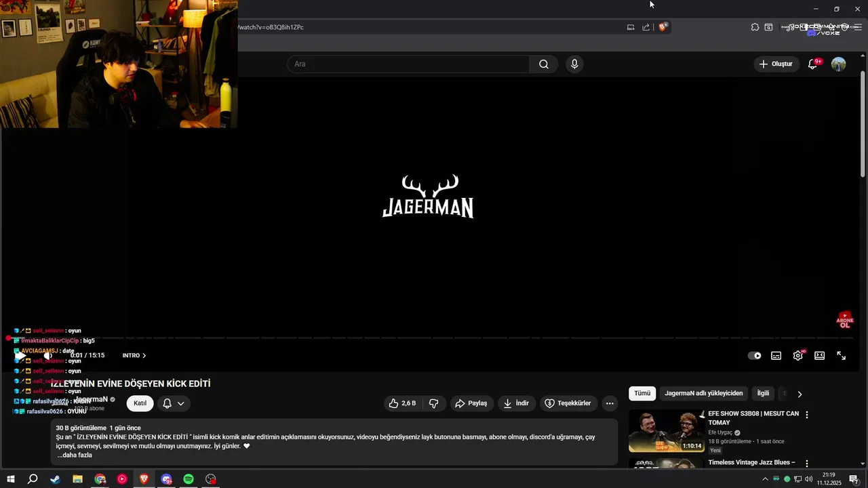The height and width of the screenshot is (488, 868).
Task: Open the menu for the Timeless Vintage Jazz Blues video
Action: 806,464
